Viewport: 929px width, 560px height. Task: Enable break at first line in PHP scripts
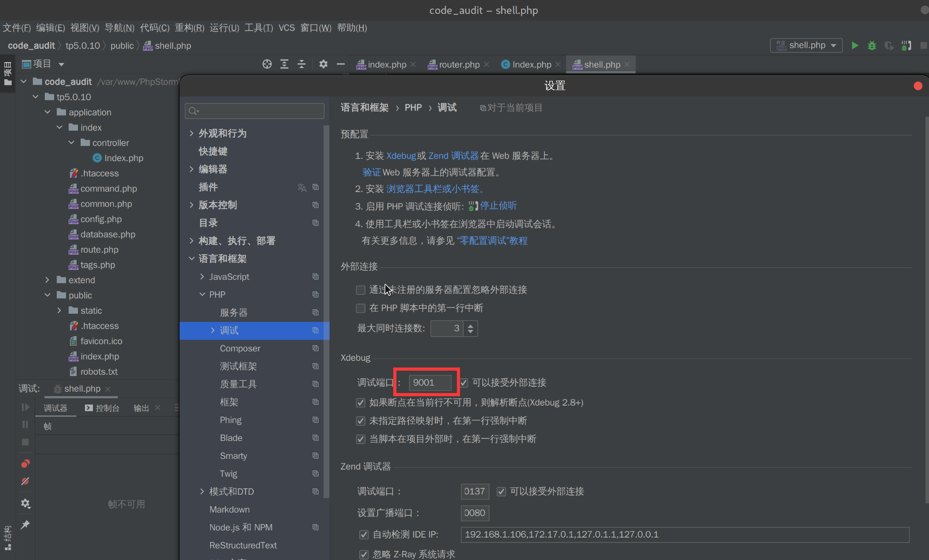tap(361, 308)
